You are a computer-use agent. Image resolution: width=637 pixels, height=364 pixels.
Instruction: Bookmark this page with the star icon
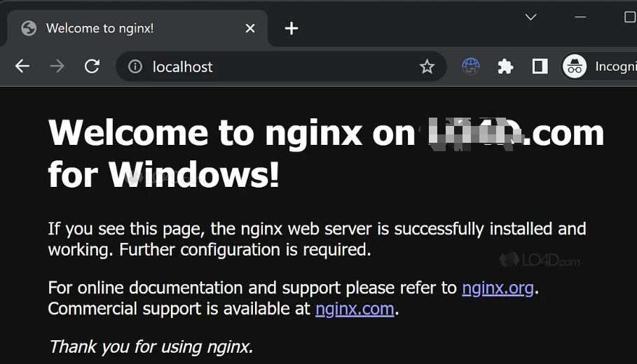point(427,66)
